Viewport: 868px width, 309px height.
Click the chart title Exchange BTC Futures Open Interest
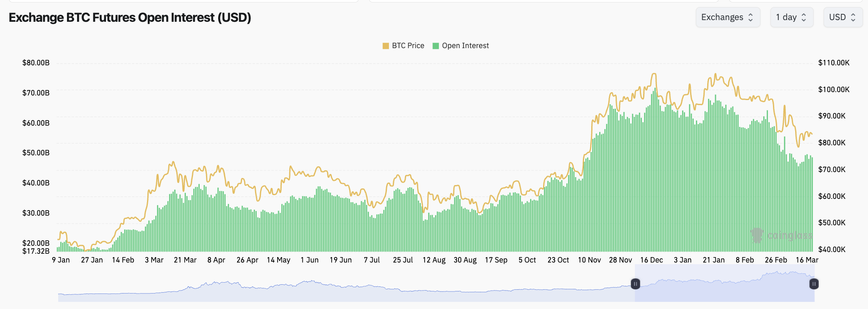click(130, 18)
